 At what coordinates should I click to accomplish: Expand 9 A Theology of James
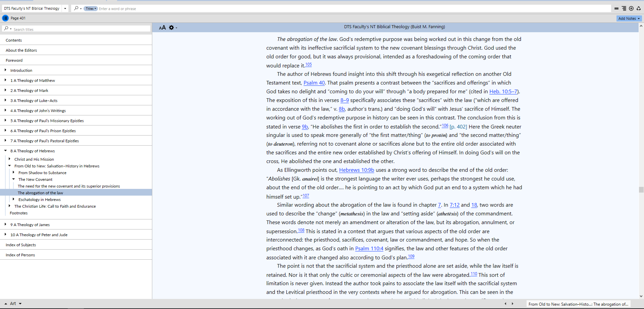(5, 224)
